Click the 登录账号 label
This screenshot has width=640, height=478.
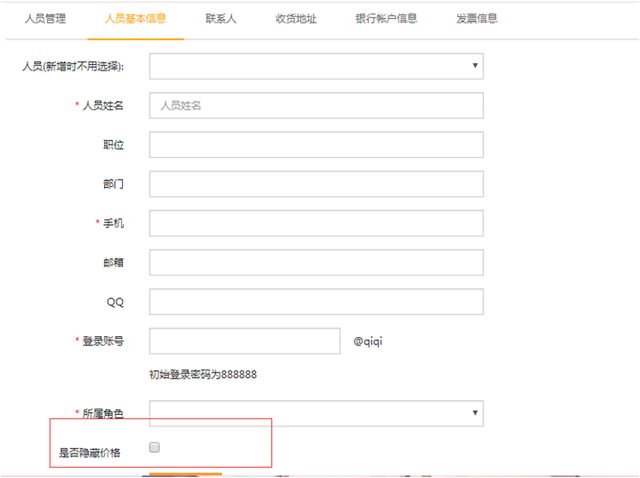(x=103, y=341)
